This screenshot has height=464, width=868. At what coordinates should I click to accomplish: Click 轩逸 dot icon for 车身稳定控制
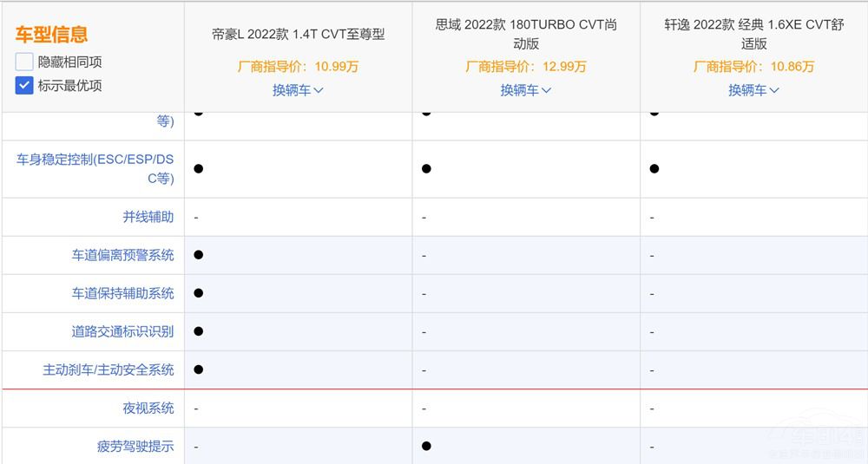coord(654,168)
